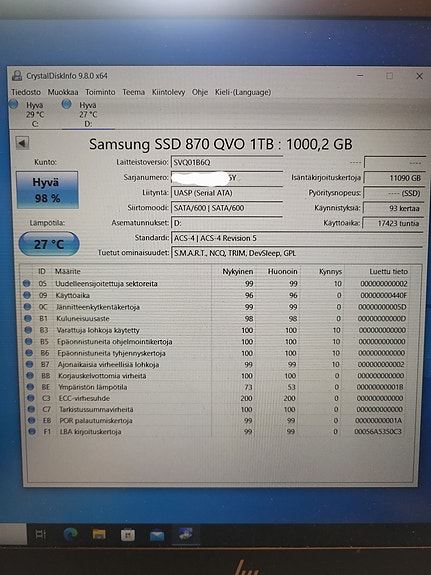Open the Toiminto menu

tap(100, 92)
